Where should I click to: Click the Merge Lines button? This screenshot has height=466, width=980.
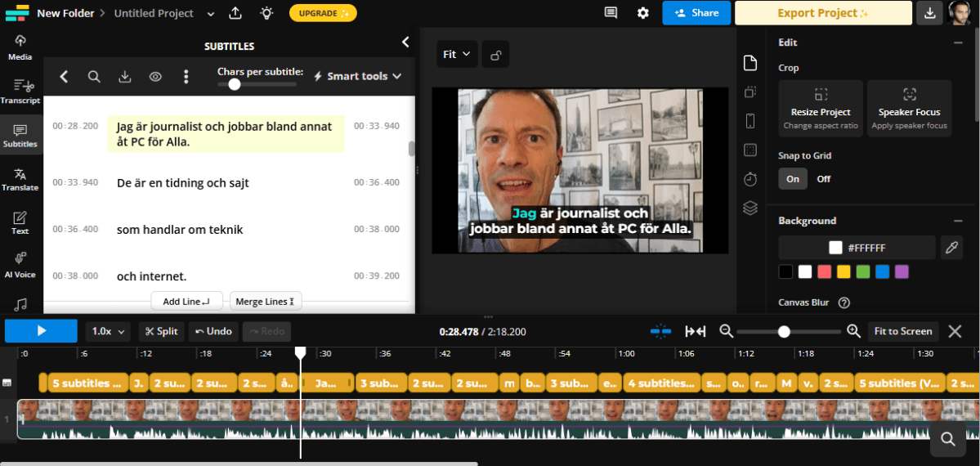tap(265, 302)
